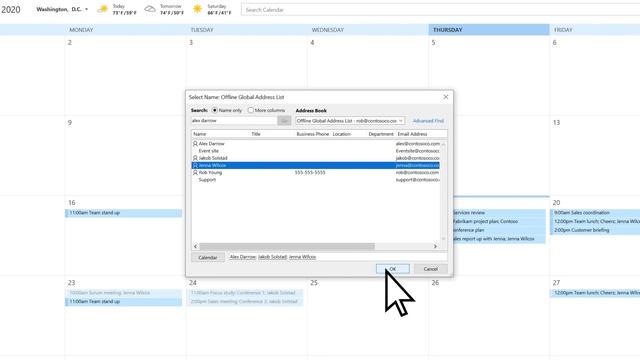Click the greyed Go search button
This screenshot has width=640, height=360.
(x=284, y=121)
